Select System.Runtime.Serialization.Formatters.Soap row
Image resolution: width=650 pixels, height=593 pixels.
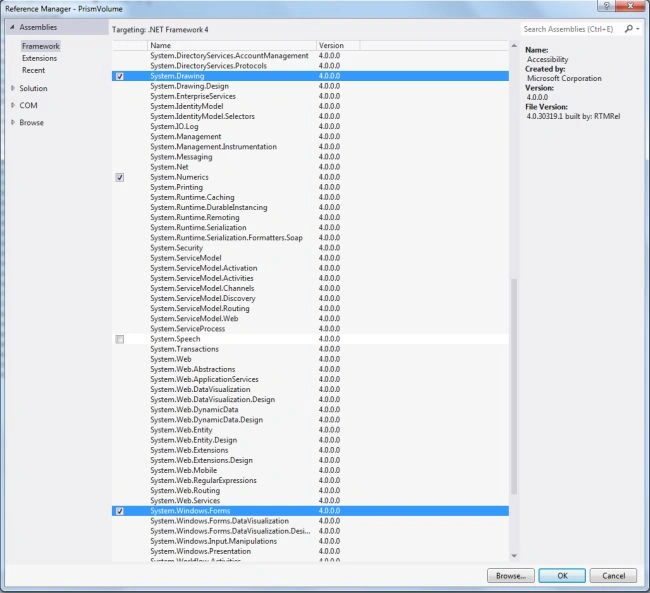coord(310,238)
